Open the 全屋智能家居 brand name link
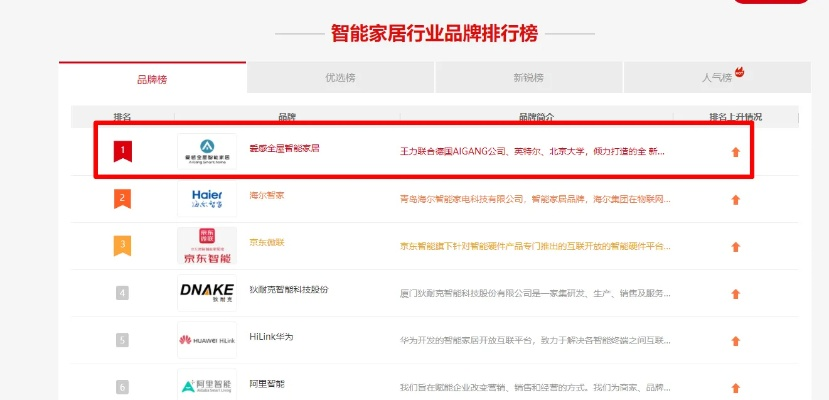829x400 pixels. [284, 148]
